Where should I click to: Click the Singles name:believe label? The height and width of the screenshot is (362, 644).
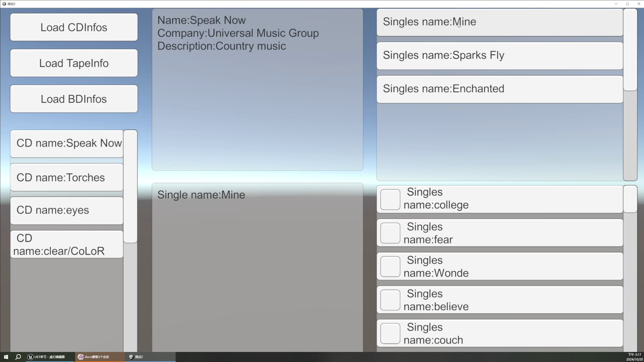[436, 300]
